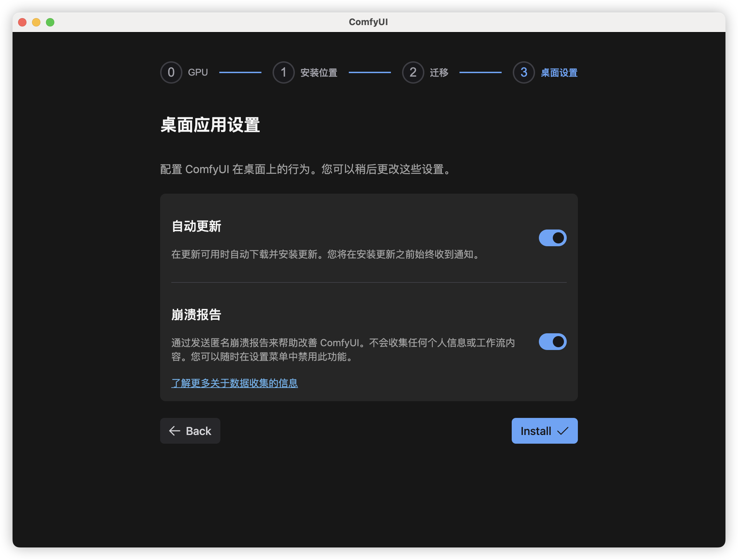Turn off the 崩溃报告 crash reporting toggle
This screenshot has height=560, width=738.
(552, 342)
